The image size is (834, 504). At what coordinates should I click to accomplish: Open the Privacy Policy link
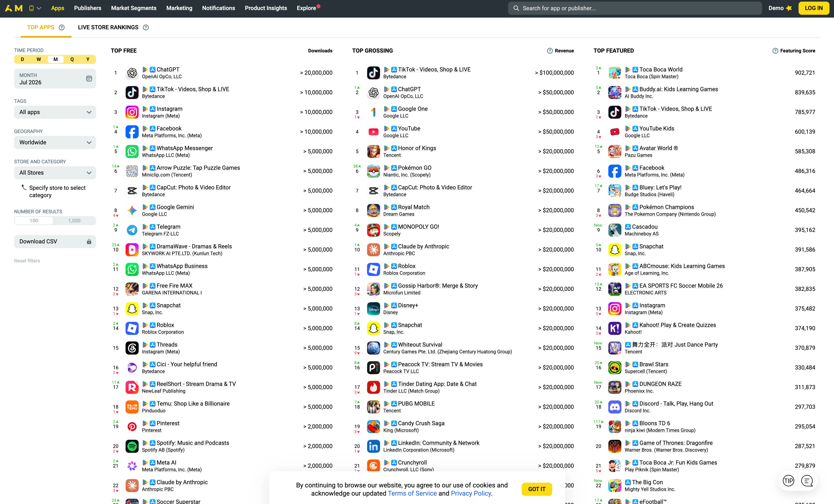coord(471,494)
